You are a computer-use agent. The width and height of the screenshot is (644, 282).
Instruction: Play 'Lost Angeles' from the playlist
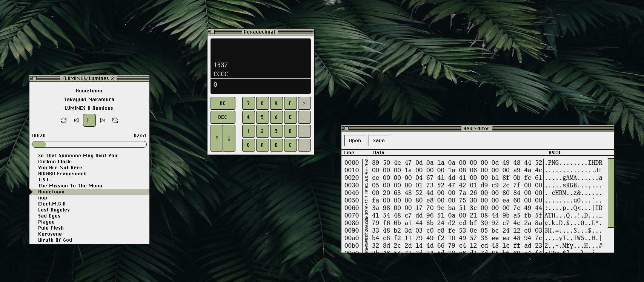click(54, 210)
